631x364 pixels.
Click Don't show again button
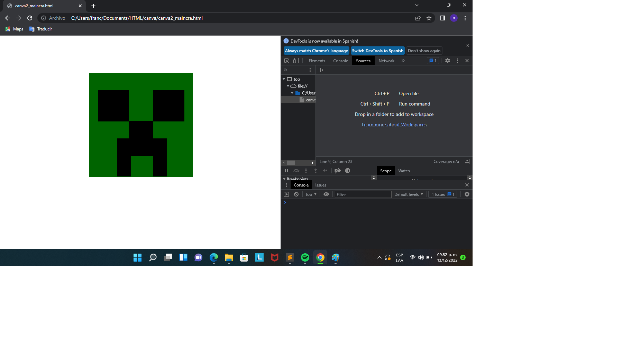(424, 51)
